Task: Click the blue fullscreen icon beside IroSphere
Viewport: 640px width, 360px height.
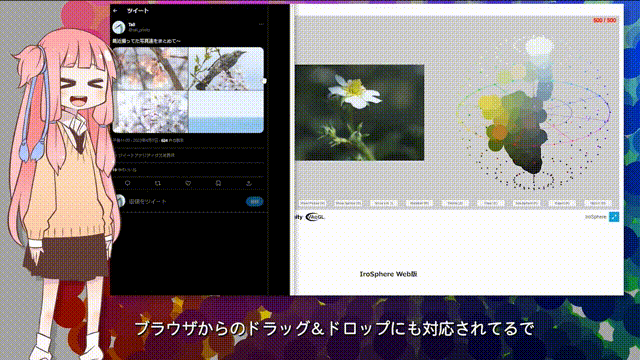Action: pyautogui.click(x=614, y=217)
